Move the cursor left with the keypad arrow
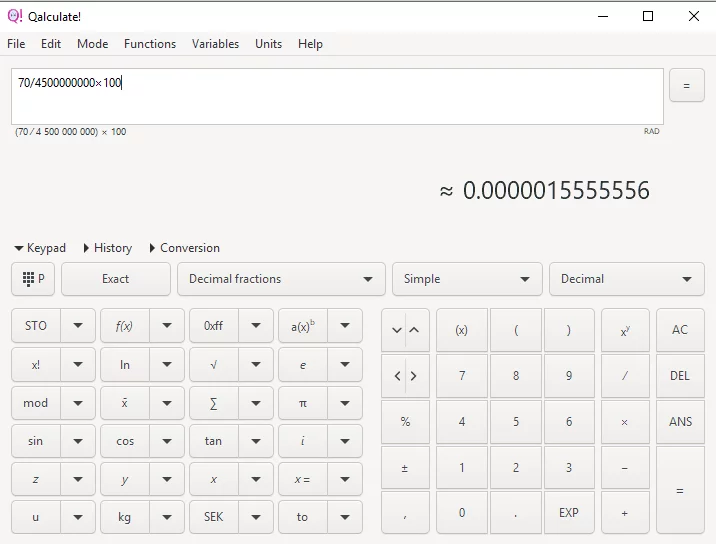The image size is (716, 544). [x=396, y=376]
